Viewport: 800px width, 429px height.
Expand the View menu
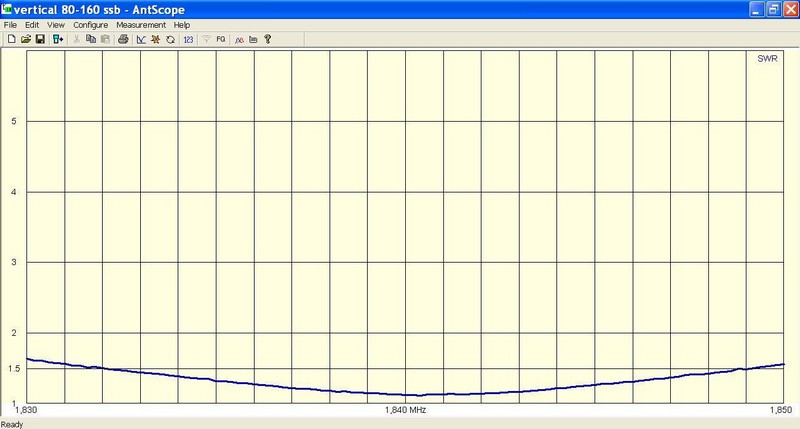(56, 24)
